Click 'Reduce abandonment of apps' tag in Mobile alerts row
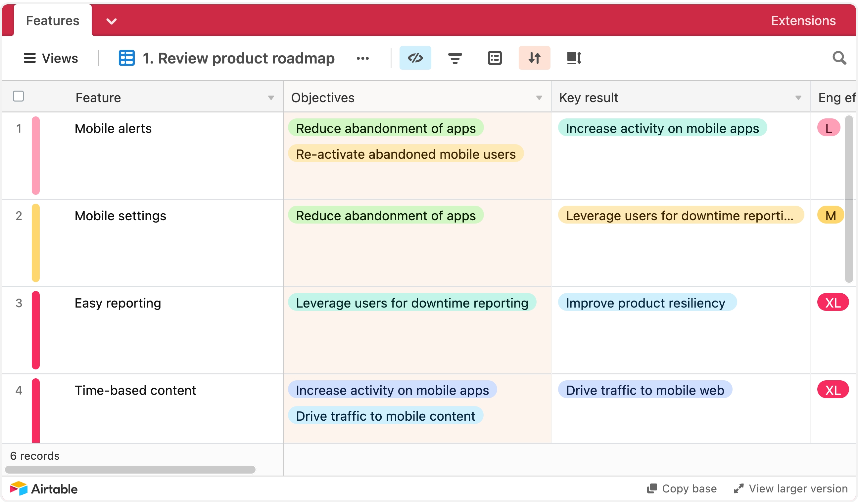The width and height of the screenshot is (858, 504). pos(386,128)
